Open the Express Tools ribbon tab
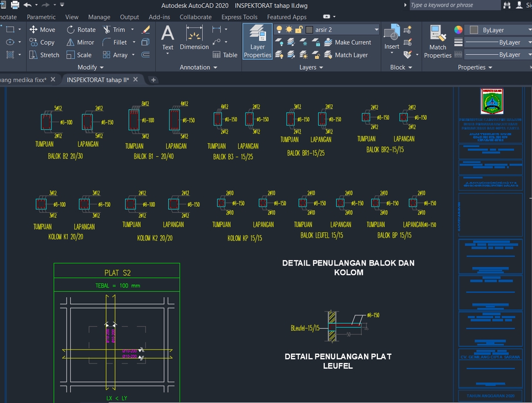 click(x=239, y=17)
